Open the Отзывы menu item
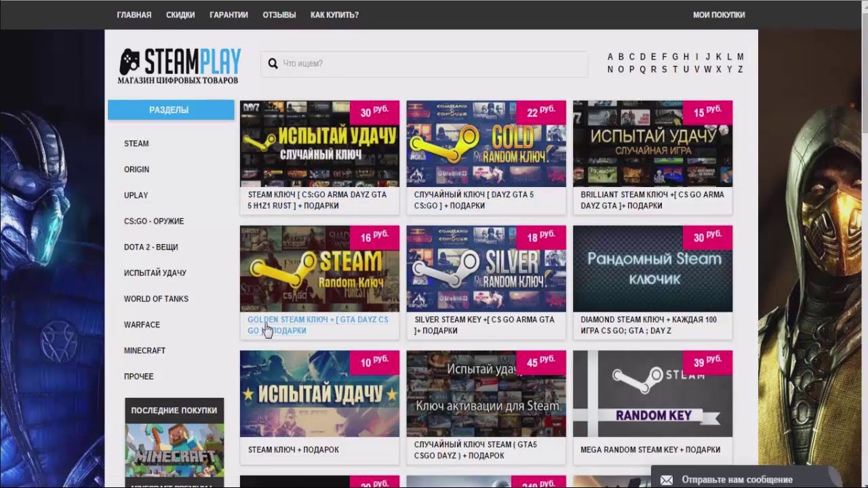 pyautogui.click(x=279, y=15)
